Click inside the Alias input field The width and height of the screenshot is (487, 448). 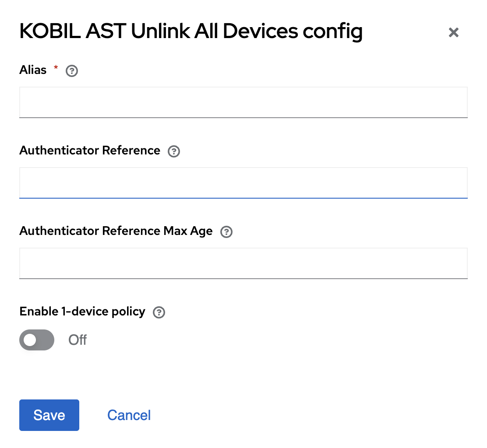coord(243,102)
